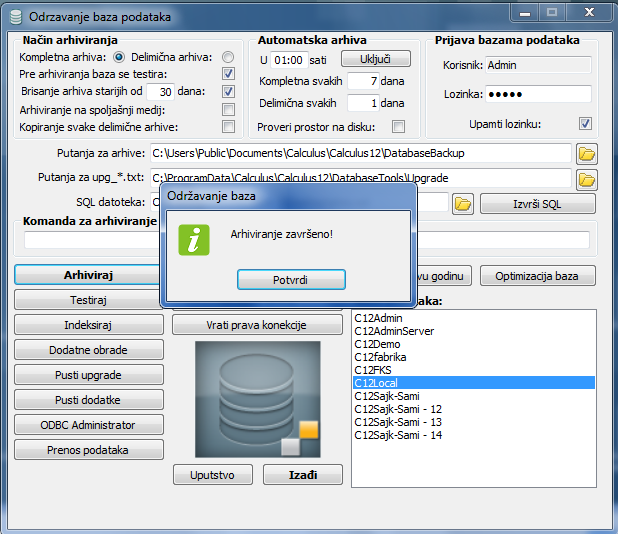Enable 'Arhiviranje na spoljašnji medij' checkbox
Viewport: 618px width, 534px height.
(x=228, y=109)
